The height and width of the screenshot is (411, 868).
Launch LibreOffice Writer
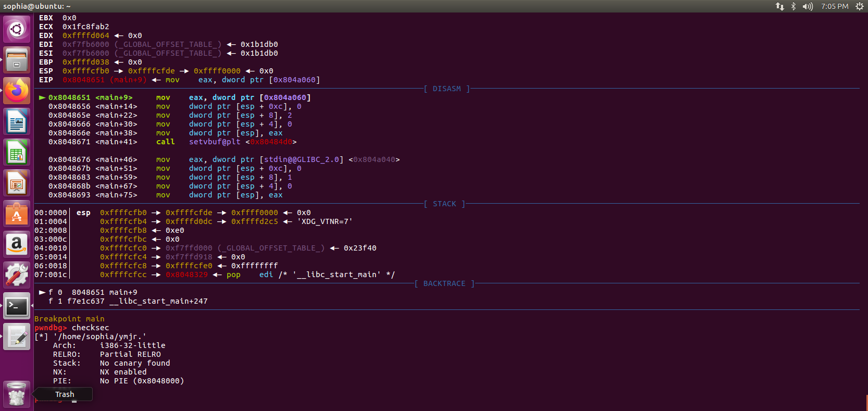[x=17, y=122]
